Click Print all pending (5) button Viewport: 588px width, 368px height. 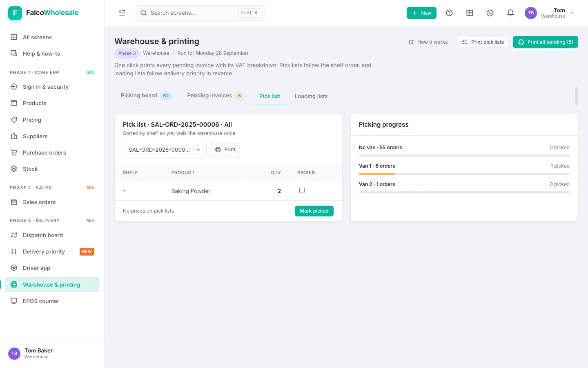546,42
